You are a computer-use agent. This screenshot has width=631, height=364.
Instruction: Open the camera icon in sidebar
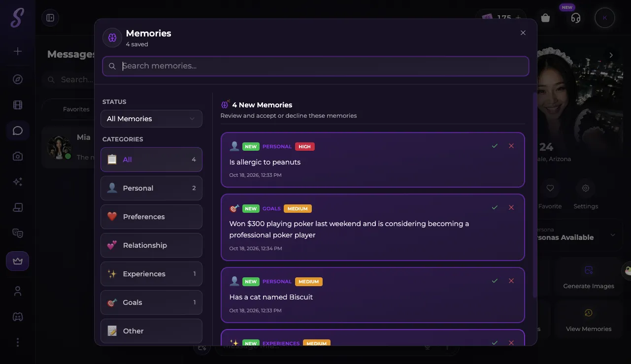[x=18, y=156]
